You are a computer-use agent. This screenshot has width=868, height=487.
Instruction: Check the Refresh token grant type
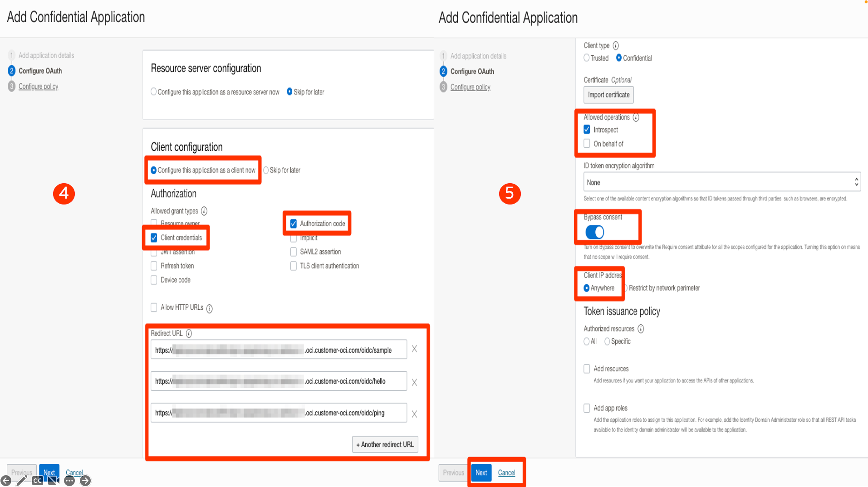[x=154, y=266]
